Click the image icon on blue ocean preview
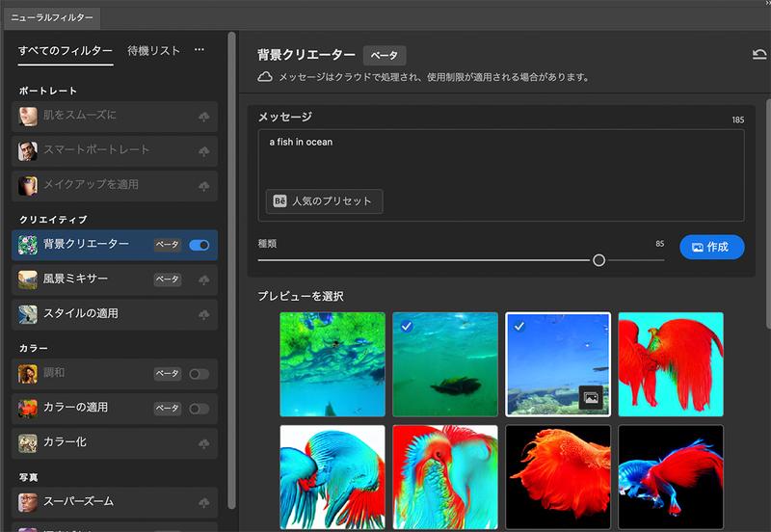Viewport: 771px width, 532px height. coord(591,397)
